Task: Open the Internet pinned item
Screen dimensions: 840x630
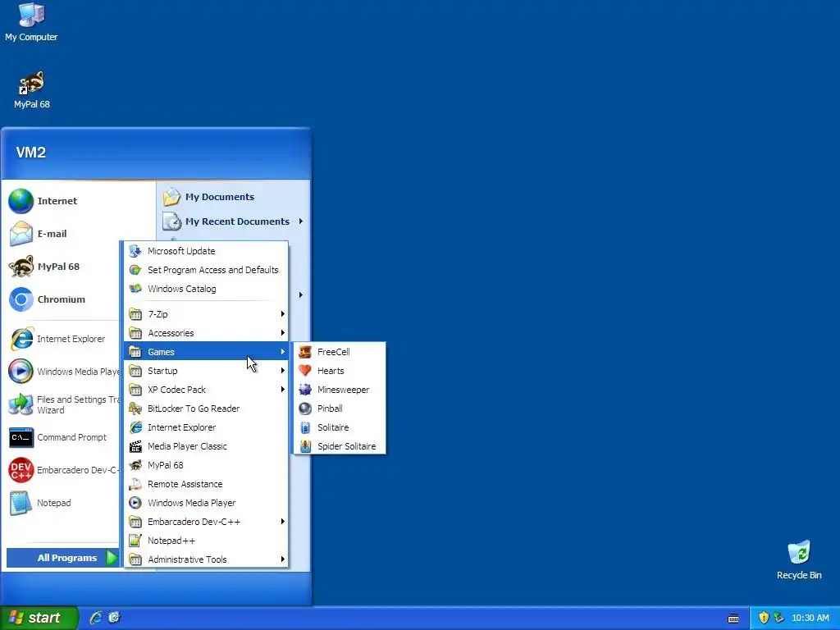Action: 79,201
